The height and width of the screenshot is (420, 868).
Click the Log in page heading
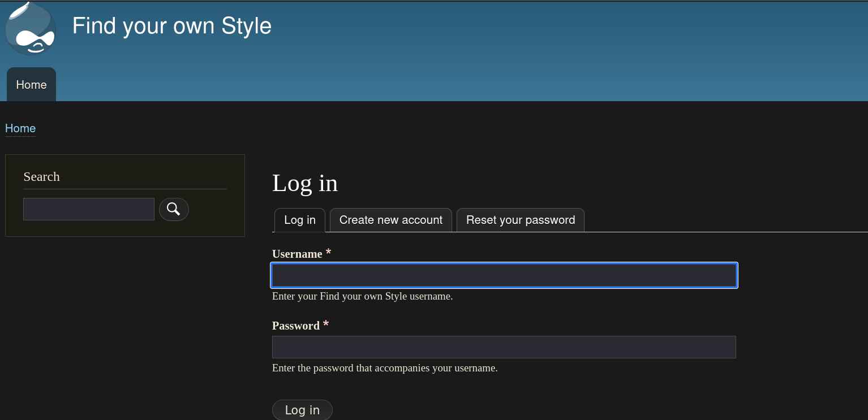click(304, 183)
